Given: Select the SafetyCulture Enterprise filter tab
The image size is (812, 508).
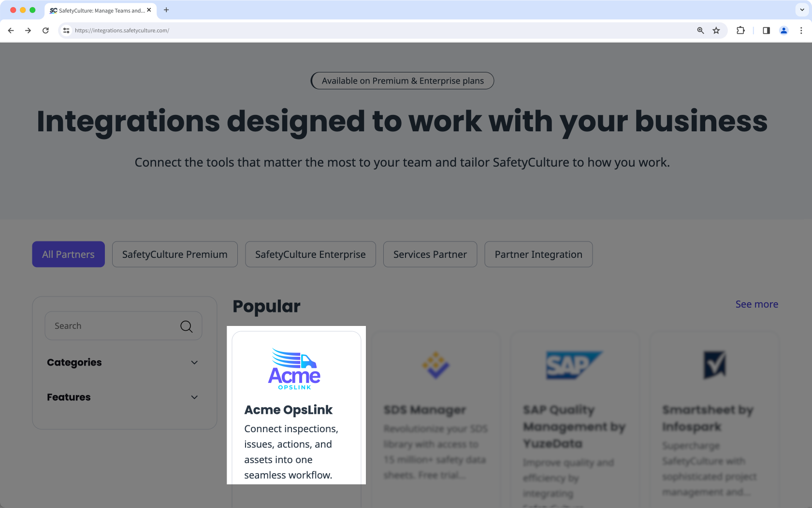Looking at the screenshot, I should (x=310, y=254).
